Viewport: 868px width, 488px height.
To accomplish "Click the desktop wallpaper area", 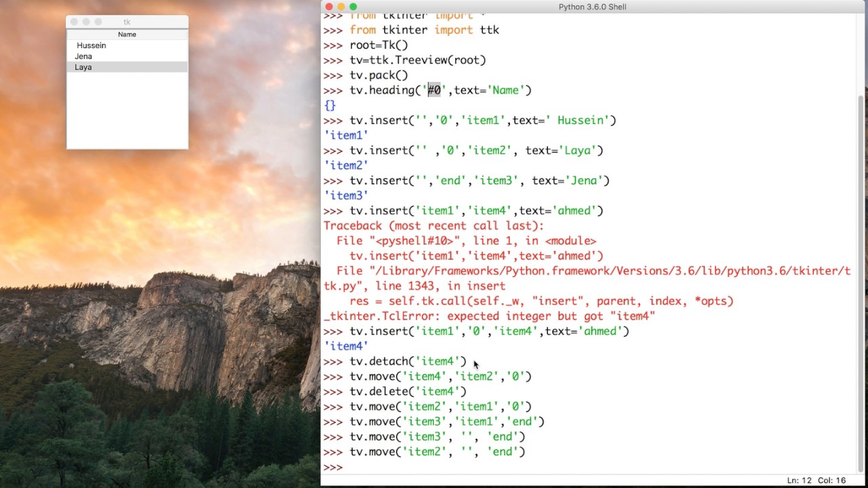I will click(x=156, y=305).
